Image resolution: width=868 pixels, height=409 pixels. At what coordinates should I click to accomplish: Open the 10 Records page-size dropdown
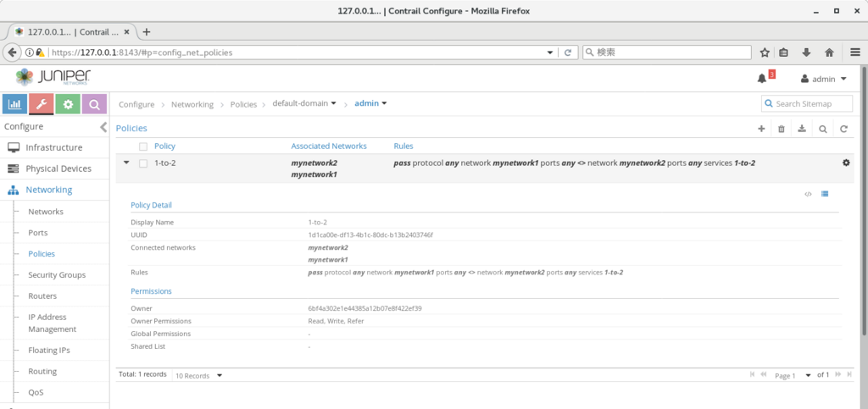[x=198, y=376]
